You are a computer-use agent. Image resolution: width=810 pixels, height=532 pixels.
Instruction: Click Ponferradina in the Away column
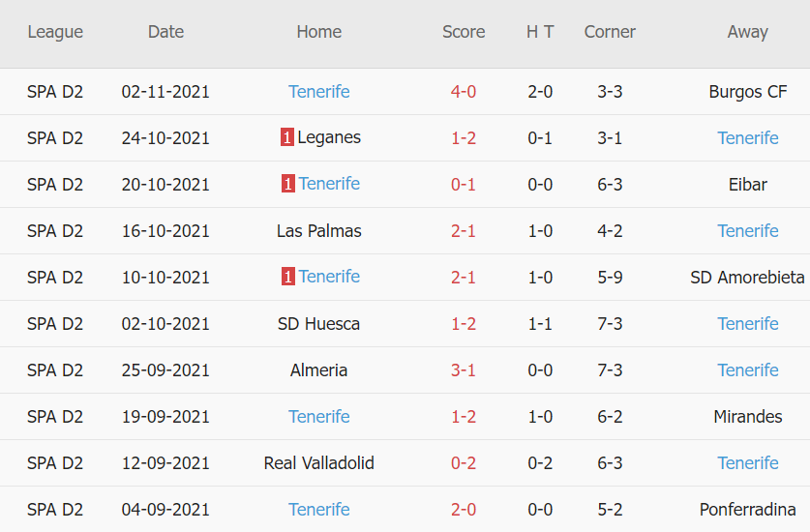coord(747,510)
